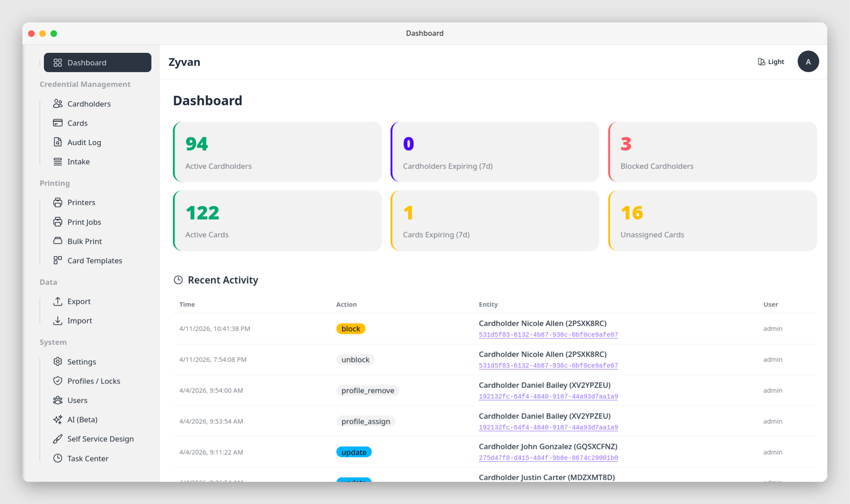This screenshot has height=504, width=850.
Task: Click the Cards Expiring (7d) card
Action: tap(495, 220)
